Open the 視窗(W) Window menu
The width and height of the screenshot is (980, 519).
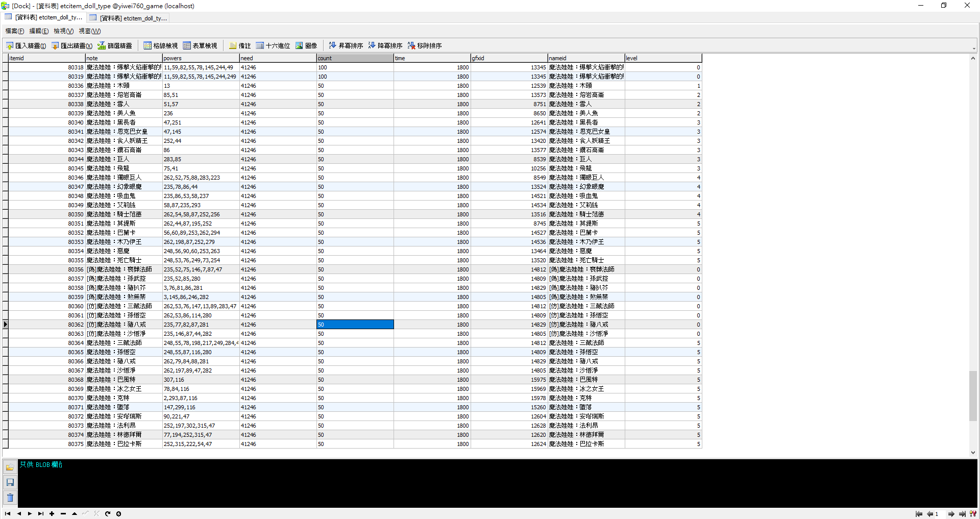89,31
